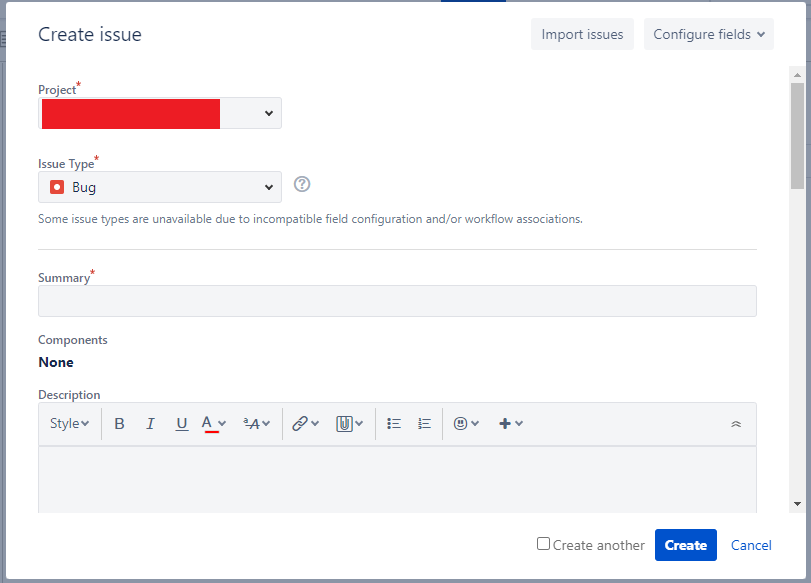Open the insert link tool
The width and height of the screenshot is (811, 583).
(x=300, y=423)
